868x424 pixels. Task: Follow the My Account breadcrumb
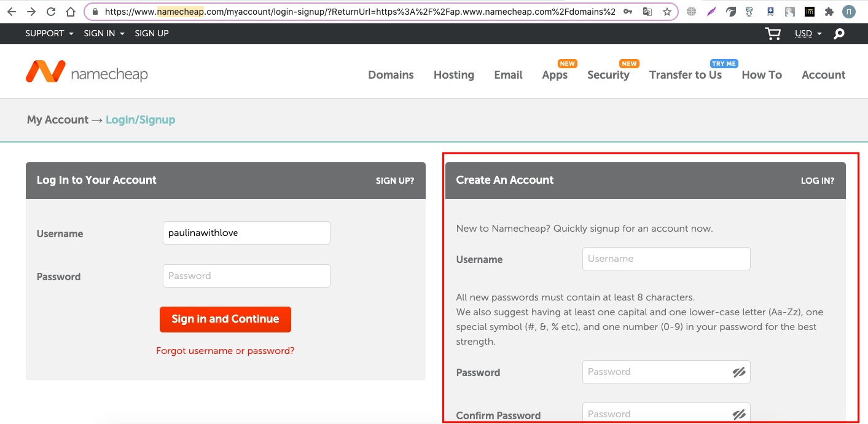[x=58, y=120]
